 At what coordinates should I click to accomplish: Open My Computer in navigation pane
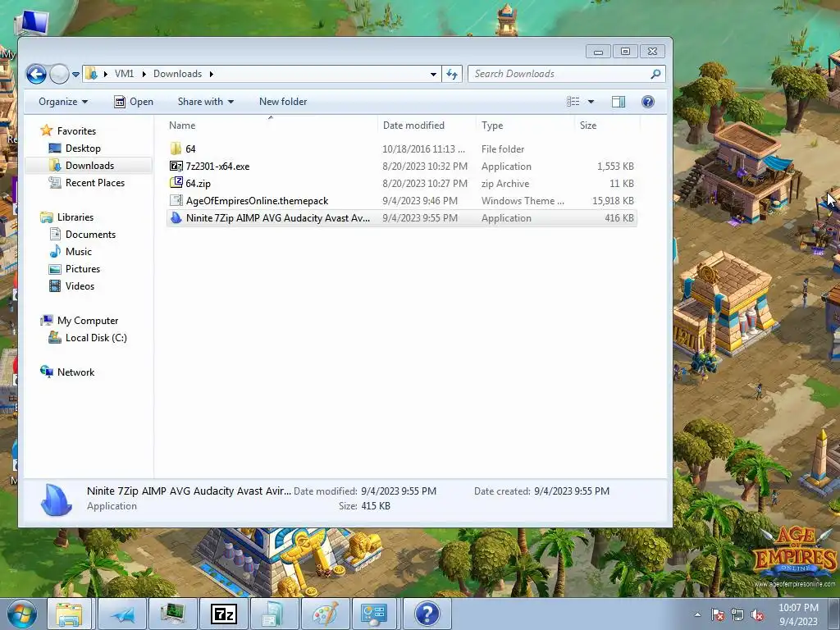(88, 321)
